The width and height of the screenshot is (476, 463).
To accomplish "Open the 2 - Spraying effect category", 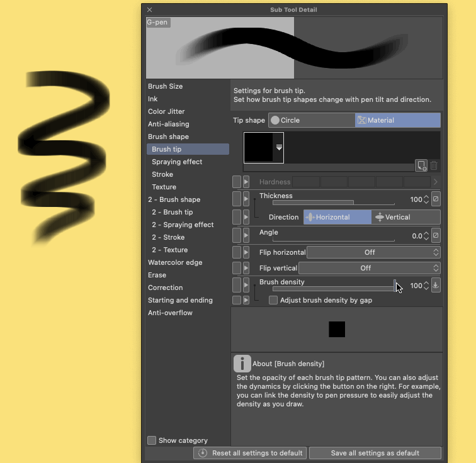I will (187, 225).
